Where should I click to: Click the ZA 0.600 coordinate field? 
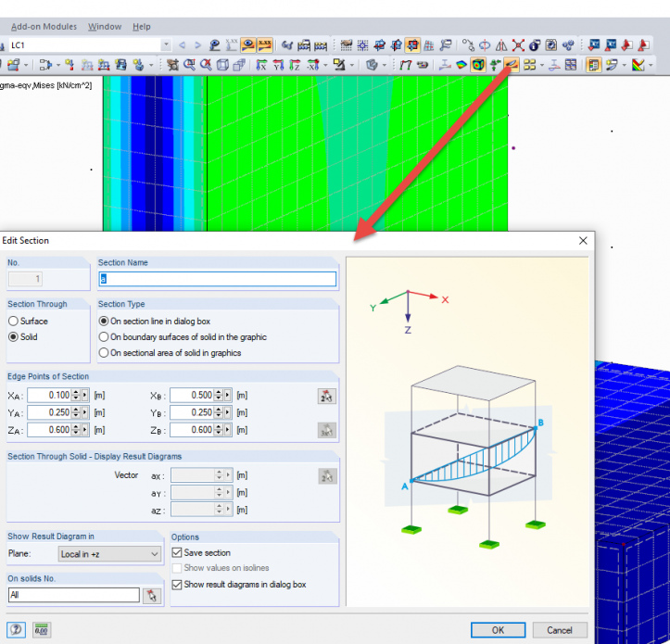click(49, 429)
